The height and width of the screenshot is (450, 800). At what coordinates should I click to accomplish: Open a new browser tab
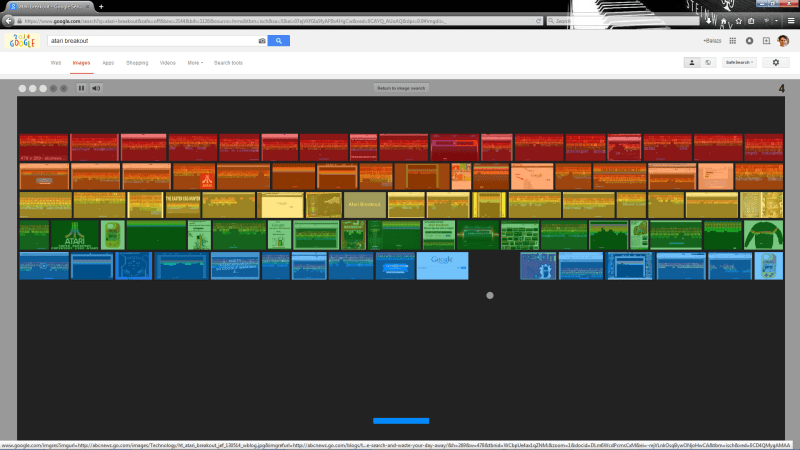point(101,7)
